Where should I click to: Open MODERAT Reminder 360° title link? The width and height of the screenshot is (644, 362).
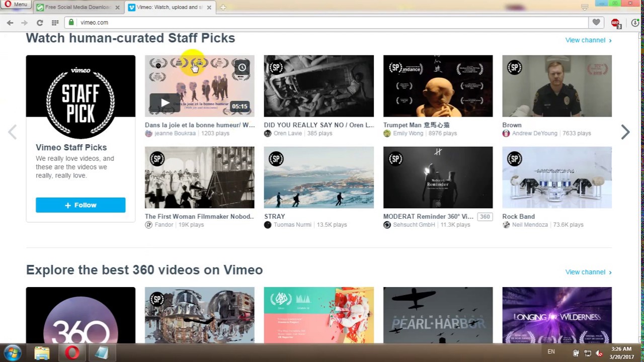click(428, 217)
